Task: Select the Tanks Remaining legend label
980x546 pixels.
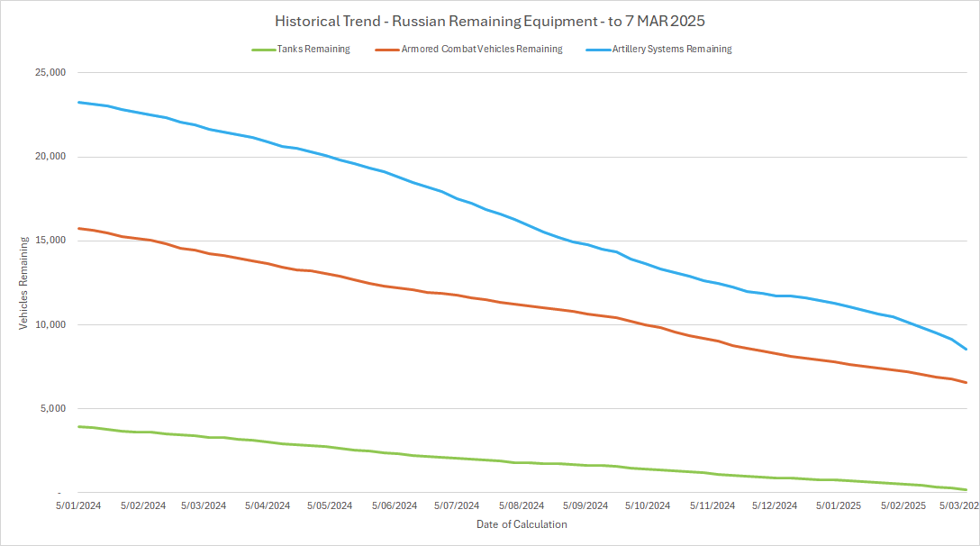Action: [x=313, y=50]
